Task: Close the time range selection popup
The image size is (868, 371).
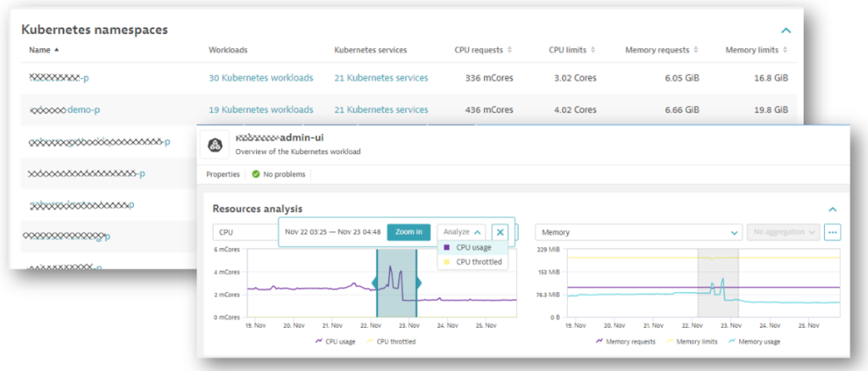Action: (500, 232)
